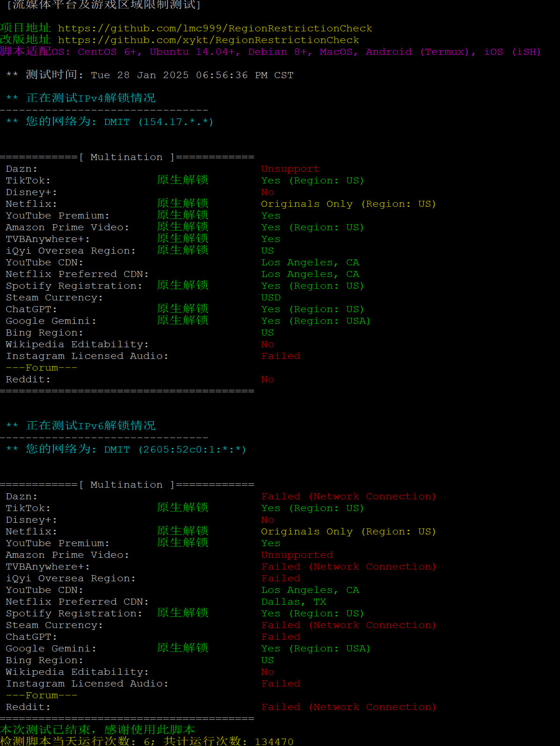Click the IPv4 Reddit "No" result
Image resolution: width=560 pixels, height=746 pixels.
pos(268,380)
